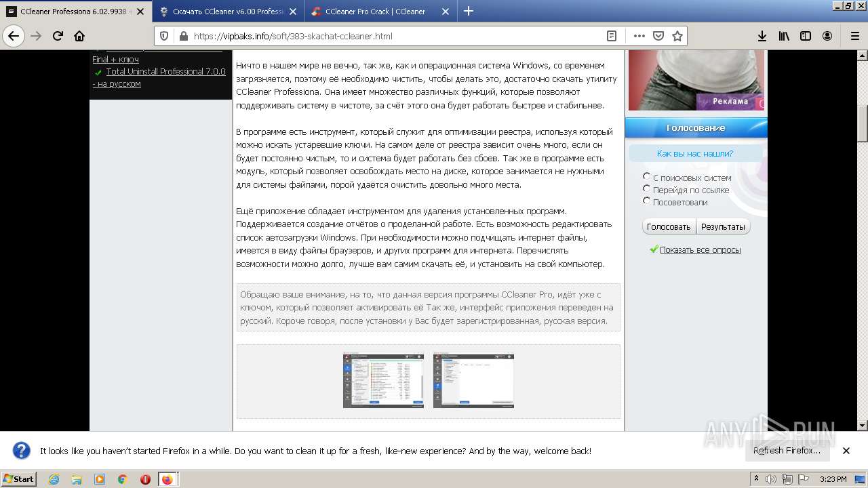Open Firefox taskbar button
Viewport: 868px width, 488px height.
tap(167, 479)
